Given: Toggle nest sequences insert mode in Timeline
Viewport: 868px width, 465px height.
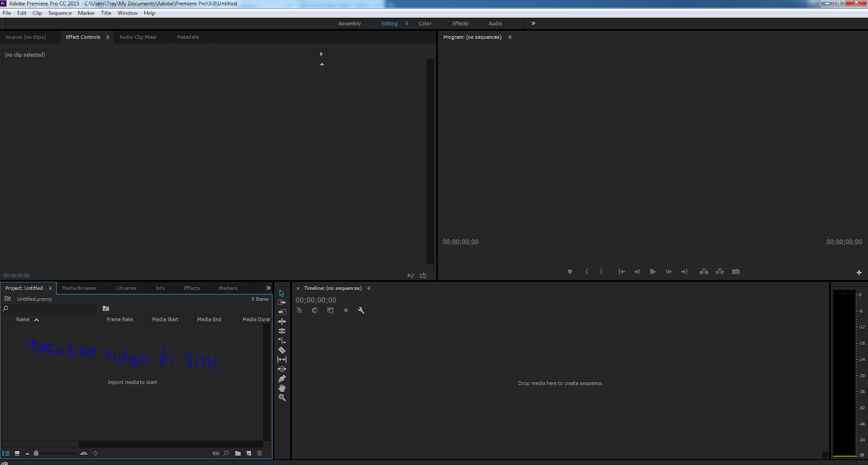Looking at the screenshot, I should [x=299, y=311].
